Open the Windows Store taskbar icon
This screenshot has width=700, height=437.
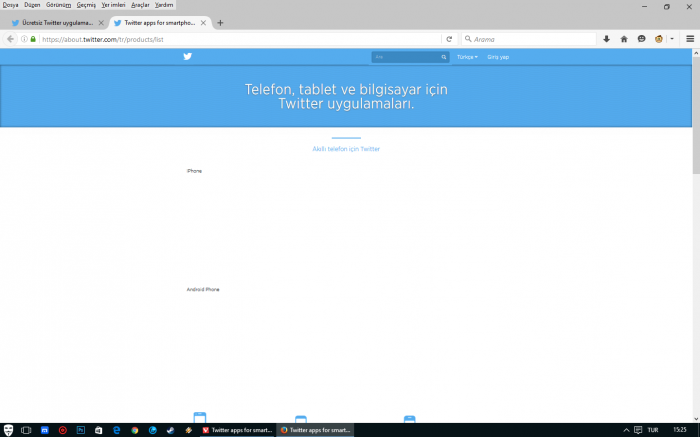coord(99,430)
